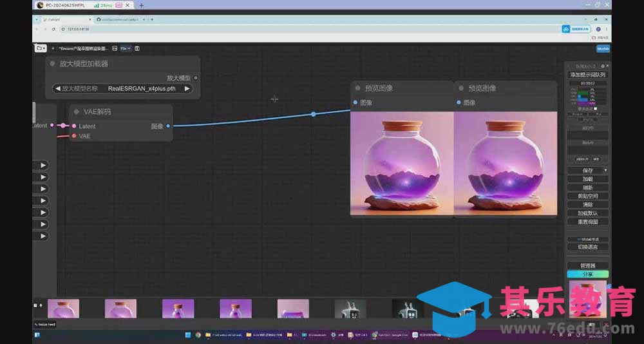The width and height of the screenshot is (644, 344).
Task: Click the 放大模型 output socket
Action: 196,78
